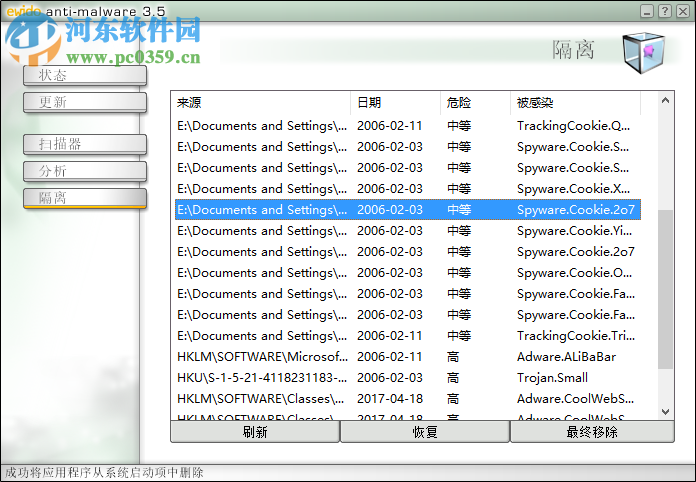This screenshot has height=482, width=696.
Task: Click the HKU\S-1-5-21-4118231183 source cell
Action: tap(262, 378)
